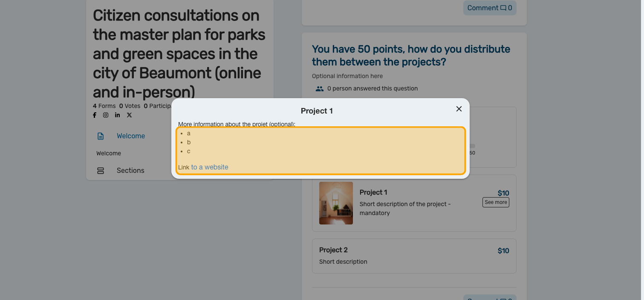The height and width of the screenshot is (300, 644).
Task: Select the Project 2 card title
Action: point(333,250)
